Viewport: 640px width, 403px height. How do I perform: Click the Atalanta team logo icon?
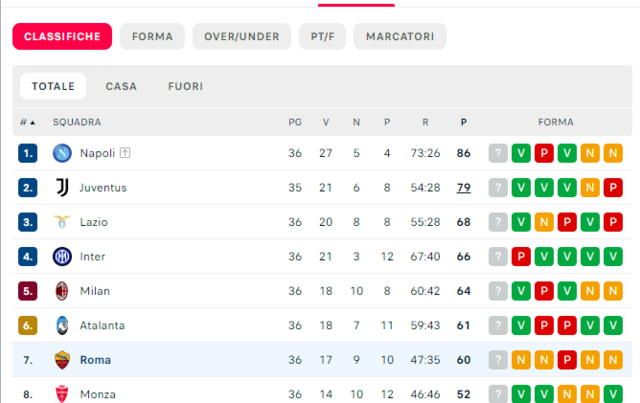coord(62,325)
